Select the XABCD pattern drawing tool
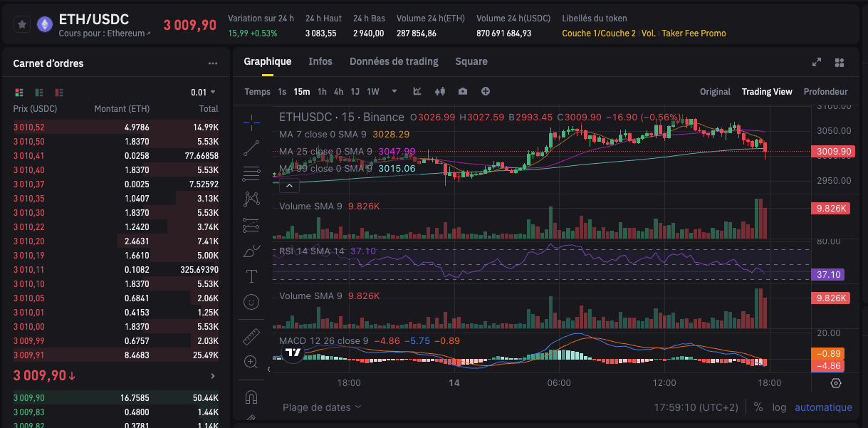Viewport: 868px width, 428px height. (251, 199)
